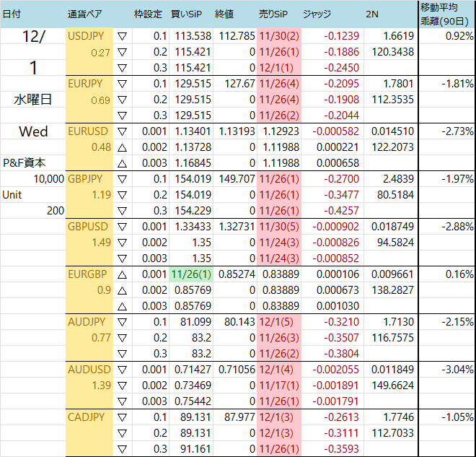Viewport: 476px width, 457px height.
Task: Click the P&F資本 value 10,000
Action: [x=48, y=179]
